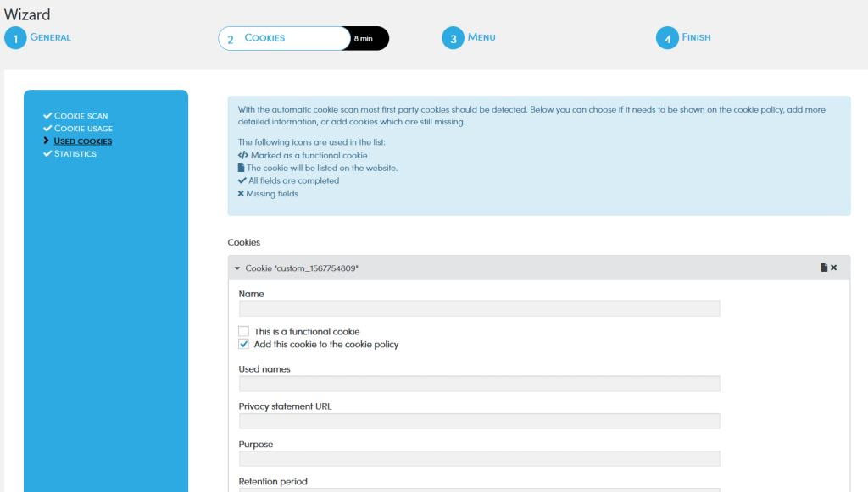Click the step 1 circle icon
The height and width of the screenshot is (492, 868).
click(x=15, y=38)
